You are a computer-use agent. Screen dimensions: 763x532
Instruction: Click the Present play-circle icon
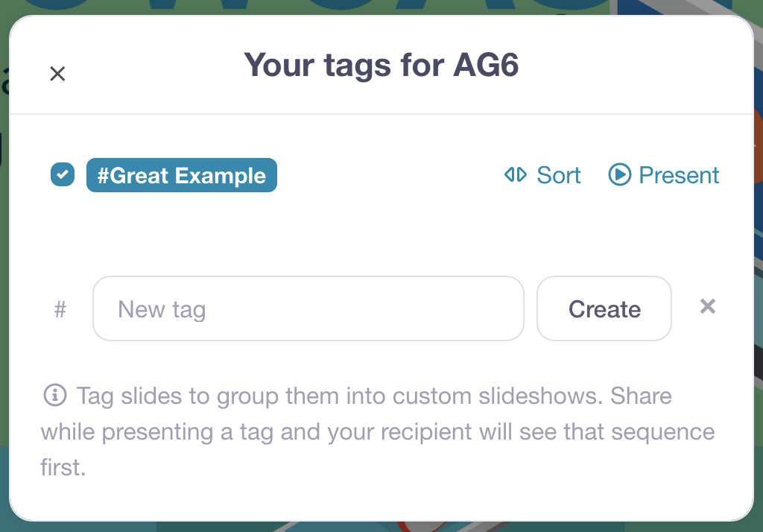pos(619,174)
